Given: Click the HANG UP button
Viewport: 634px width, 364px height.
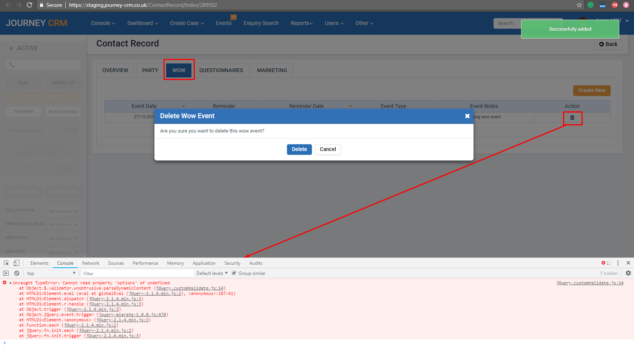Looking at the screenshot, I should [63, 83].
